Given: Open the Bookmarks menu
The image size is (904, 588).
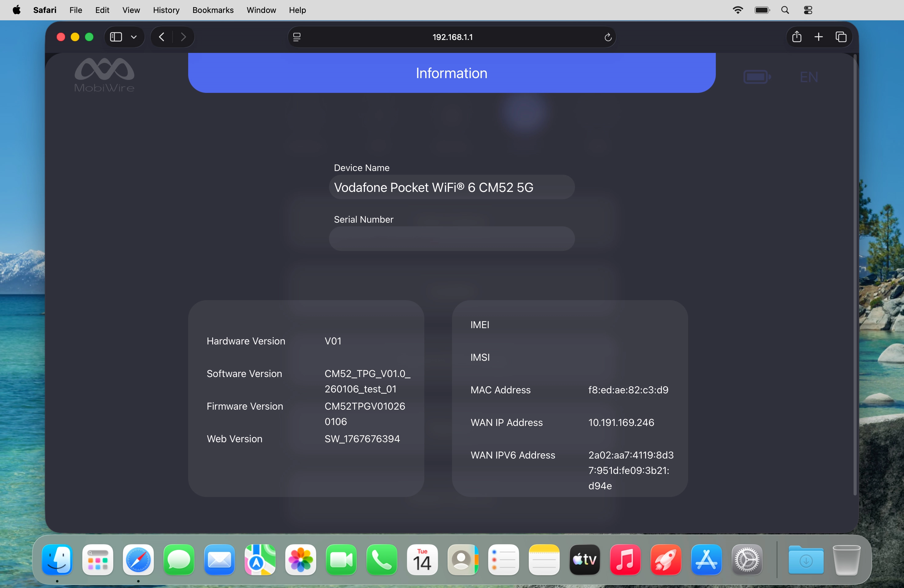Looking at the screenshot, I should coord(213,10).
